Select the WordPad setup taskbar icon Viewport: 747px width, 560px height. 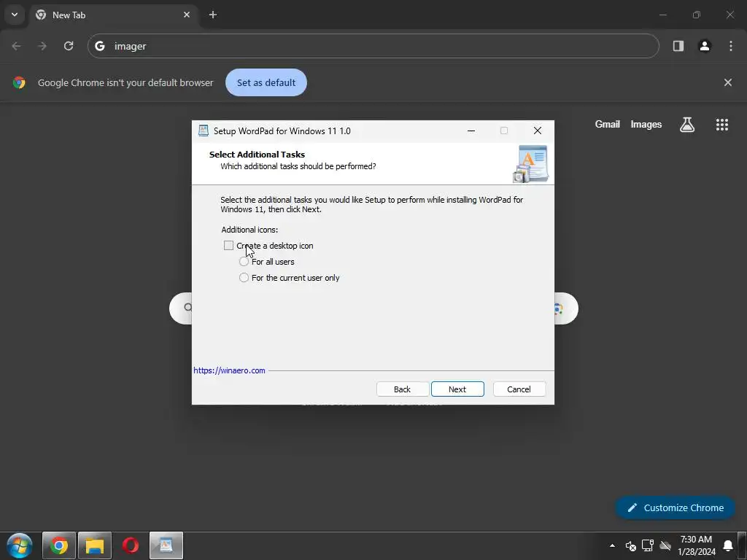166,545
